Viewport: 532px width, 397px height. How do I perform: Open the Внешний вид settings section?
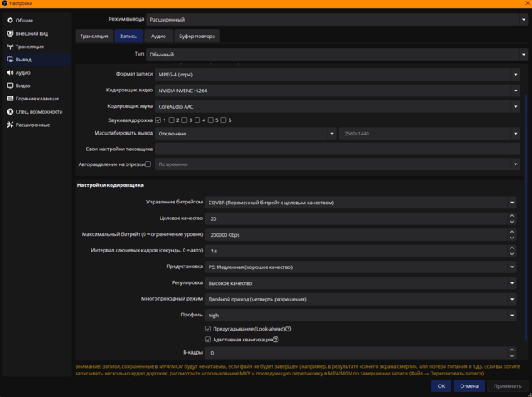pyautogui.click(x=32, y=33)
